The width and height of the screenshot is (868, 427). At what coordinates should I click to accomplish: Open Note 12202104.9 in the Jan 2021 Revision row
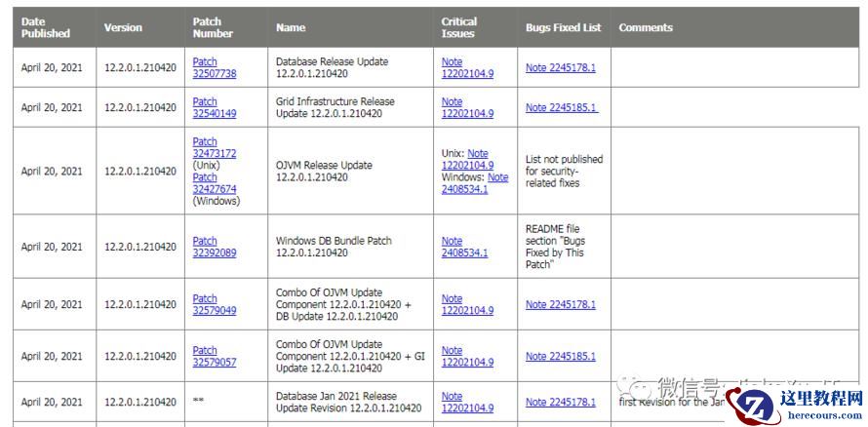467,402
